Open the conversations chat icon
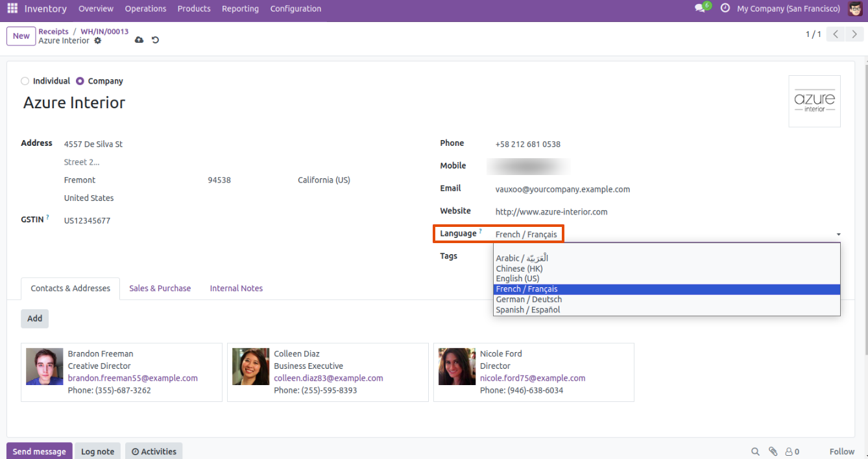The image size is (868, 459). [700, 9]
